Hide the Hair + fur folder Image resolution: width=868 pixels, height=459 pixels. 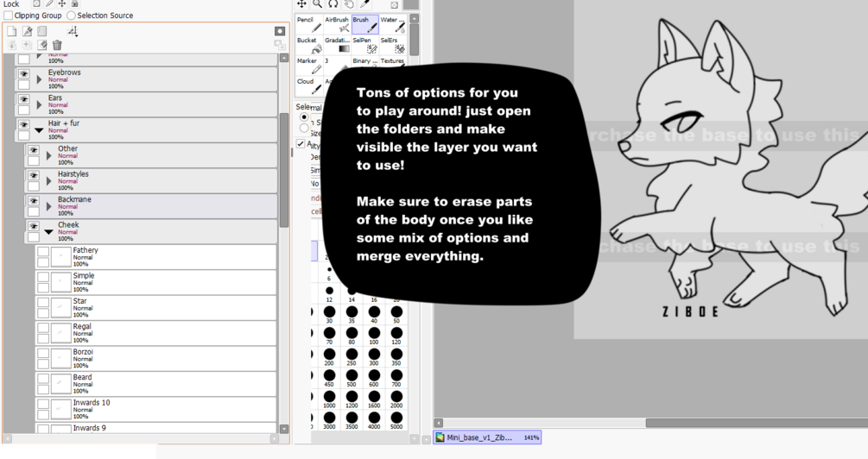tap(24, 124)
